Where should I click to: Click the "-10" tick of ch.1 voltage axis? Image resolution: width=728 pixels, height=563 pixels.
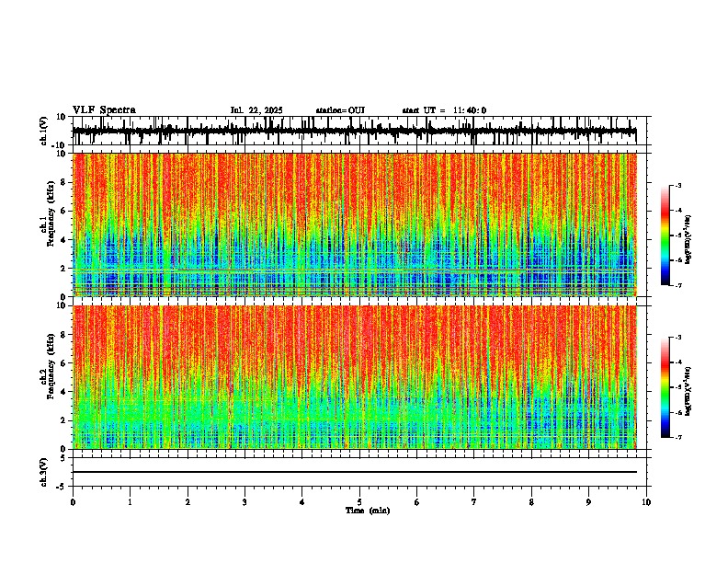point(59,145)
